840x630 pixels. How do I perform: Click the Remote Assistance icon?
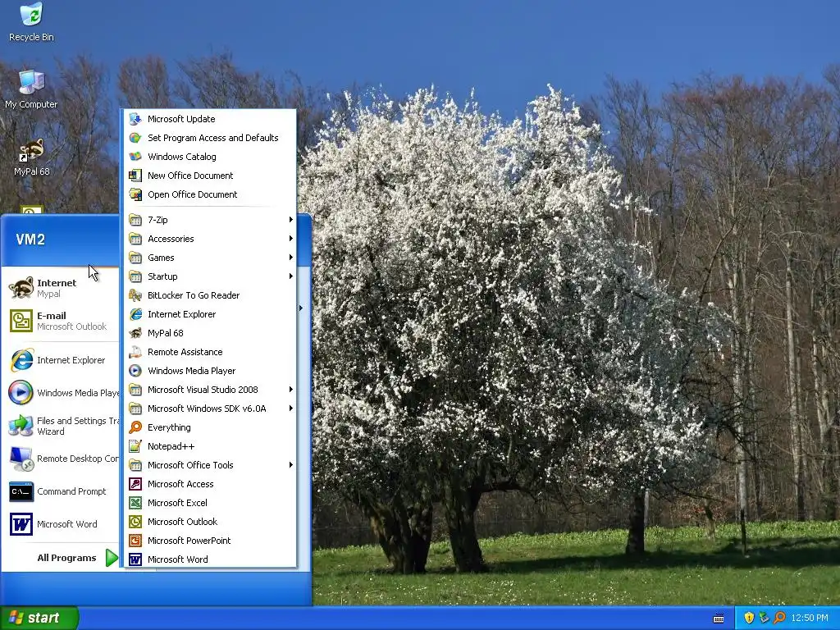(x=135, y=352)
